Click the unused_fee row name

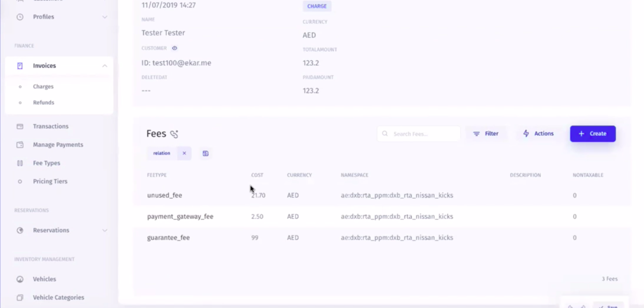tap(165, 195)
